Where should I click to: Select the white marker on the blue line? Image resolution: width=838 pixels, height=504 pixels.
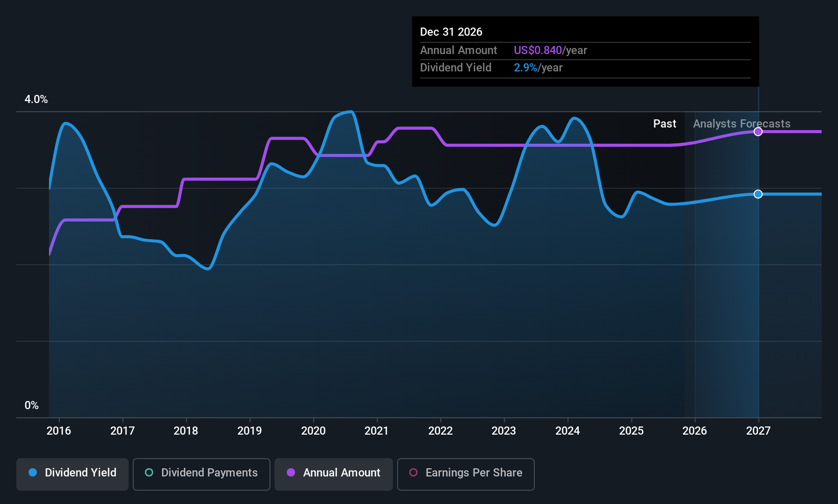[x=758, y=194]
